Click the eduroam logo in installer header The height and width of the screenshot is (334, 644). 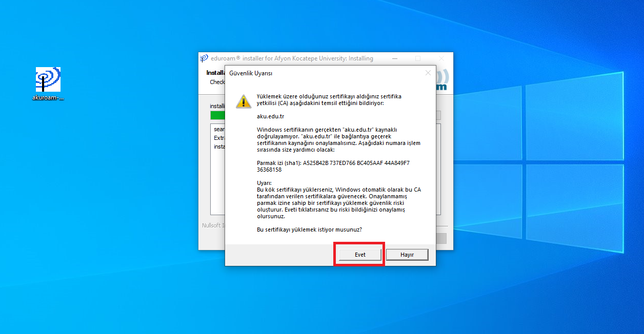click(x=442, y=80)
